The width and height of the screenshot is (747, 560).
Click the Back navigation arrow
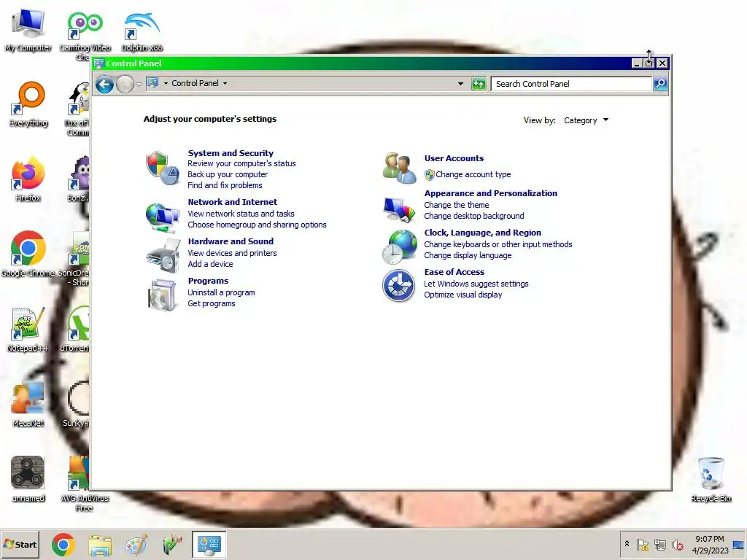click(x=104, y=85)
